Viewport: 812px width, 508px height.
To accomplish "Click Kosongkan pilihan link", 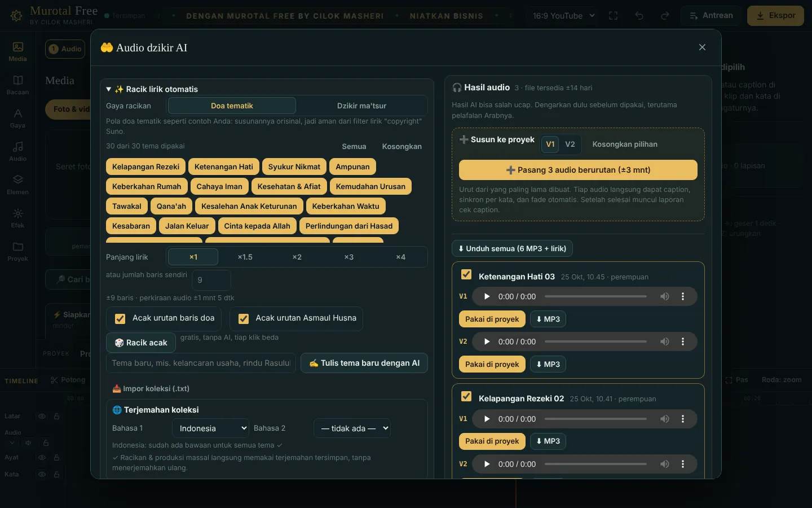I will (625, 144).
